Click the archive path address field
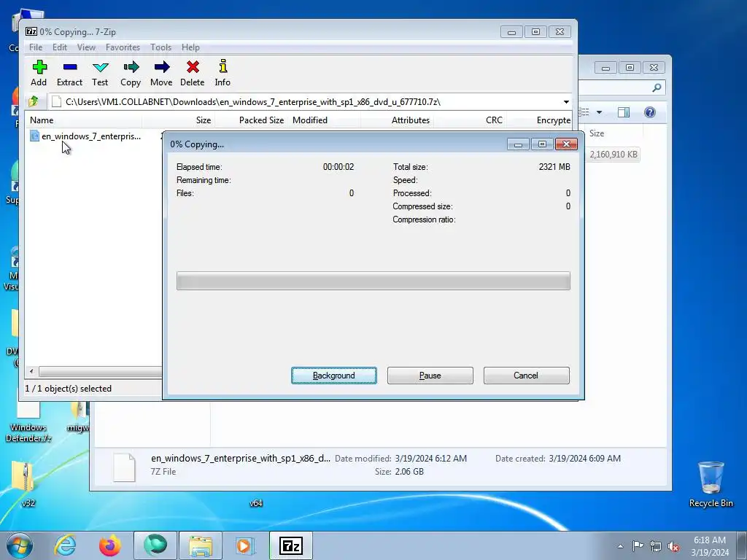Screen dimensions: 747x560 point(304,102)
